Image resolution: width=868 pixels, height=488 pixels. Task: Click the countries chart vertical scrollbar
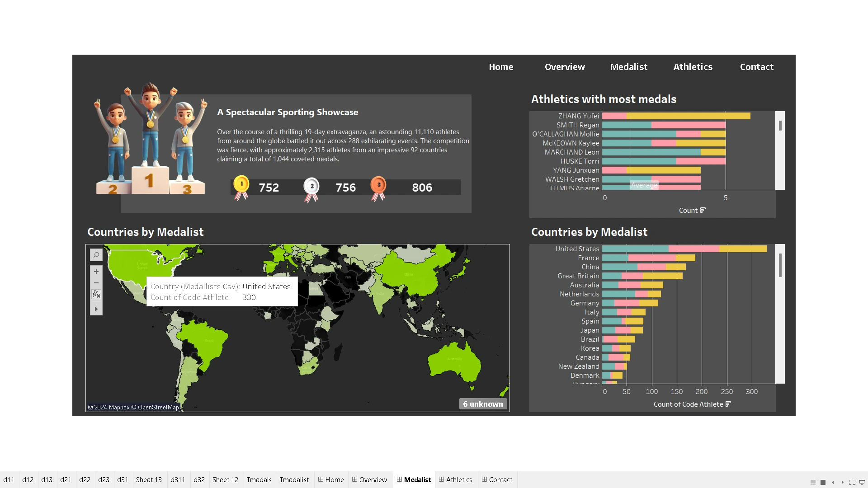[x=780, y=265]
